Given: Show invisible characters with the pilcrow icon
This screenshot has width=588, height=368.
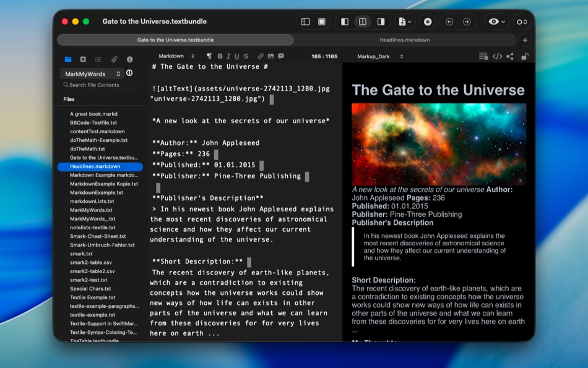Looking at the screenshot, I should pyautogui.click(x=209, y=56).
